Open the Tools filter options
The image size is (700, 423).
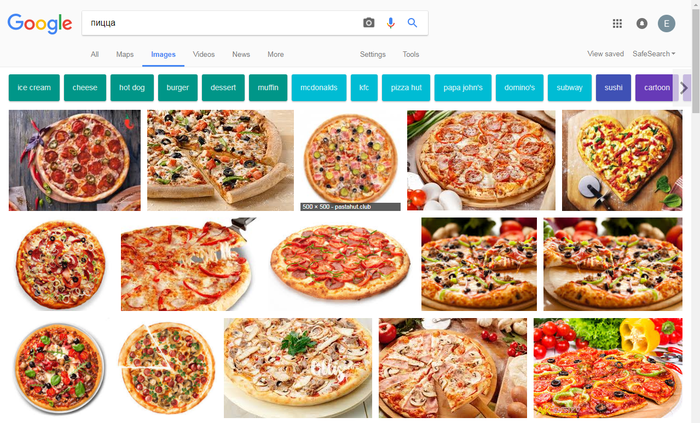[411, 54]
